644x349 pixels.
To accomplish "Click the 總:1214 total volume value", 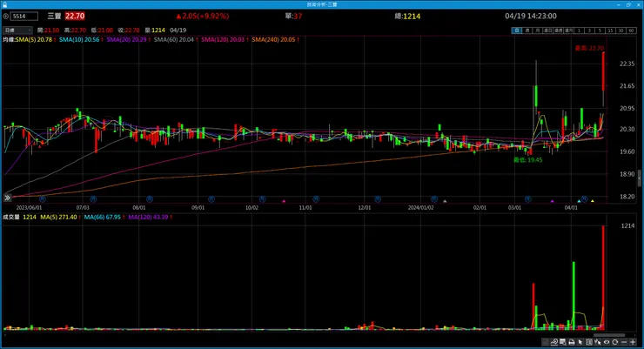I will (407, 16).
